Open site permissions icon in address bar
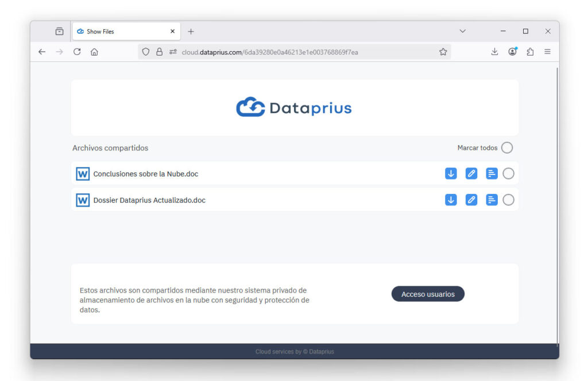The width and height of the screenshot is (588, 381). (x=173, y=52)
